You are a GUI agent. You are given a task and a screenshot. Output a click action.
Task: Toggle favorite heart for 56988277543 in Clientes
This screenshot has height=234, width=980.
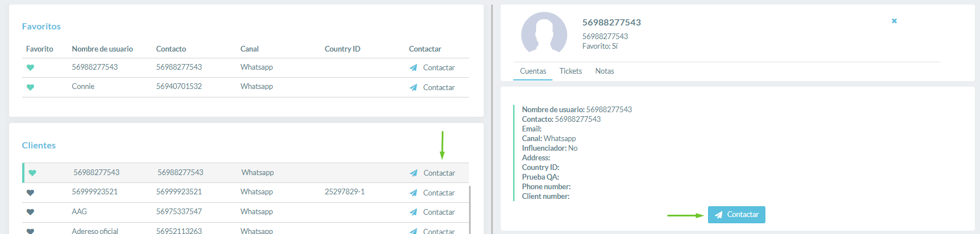32,173
